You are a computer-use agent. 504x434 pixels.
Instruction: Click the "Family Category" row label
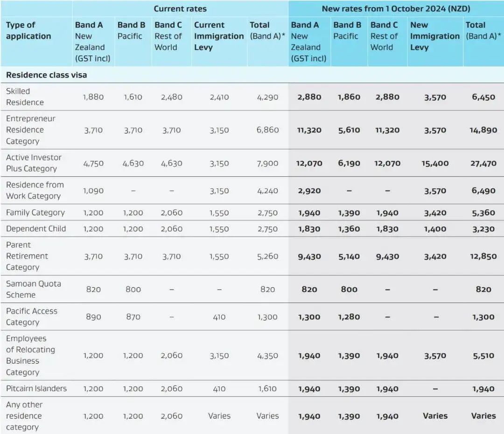click(x=35, y=213)
